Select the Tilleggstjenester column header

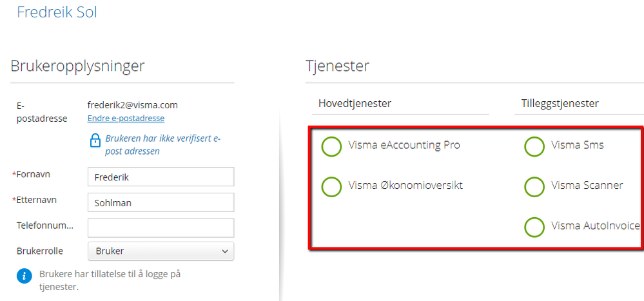point(560,104)
